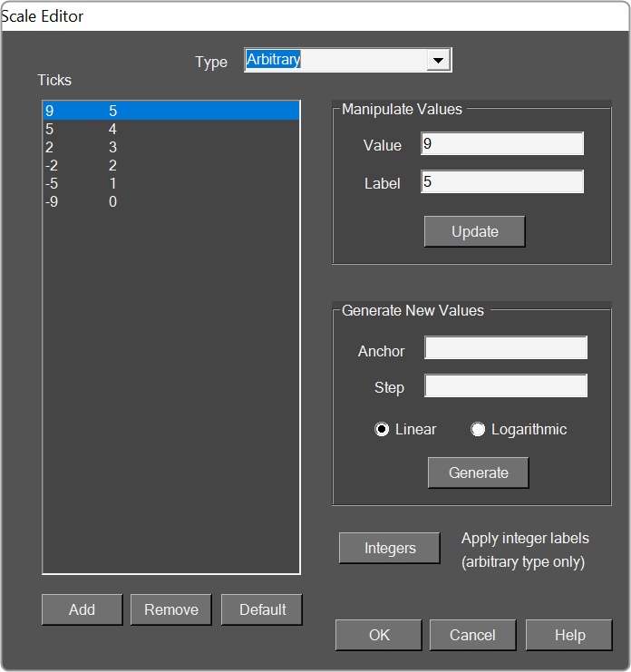The image size is (631, 672).
Task: Click the Default button
Action: coord(262,609)
